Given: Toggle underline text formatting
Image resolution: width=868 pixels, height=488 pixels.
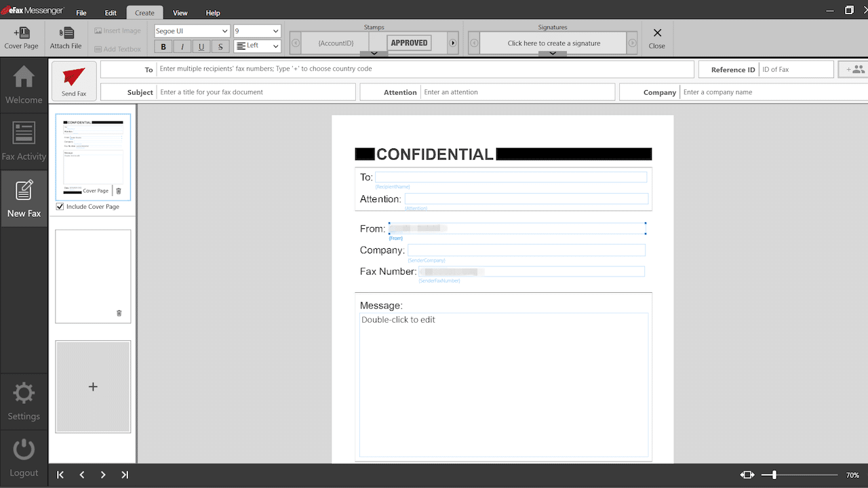Looking at the screenshot, I should [201, 46].
